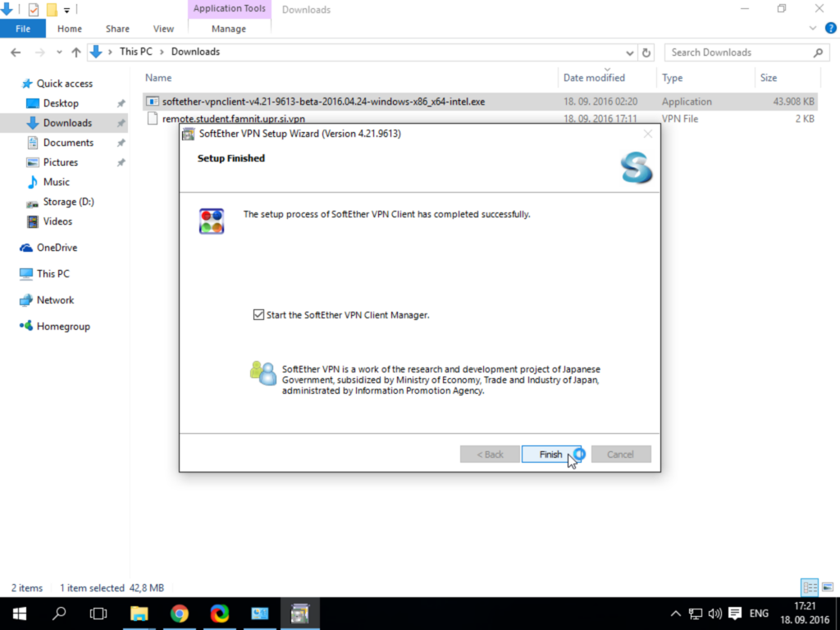Refresh the Downloads folder view

click(x=646, y=52)
